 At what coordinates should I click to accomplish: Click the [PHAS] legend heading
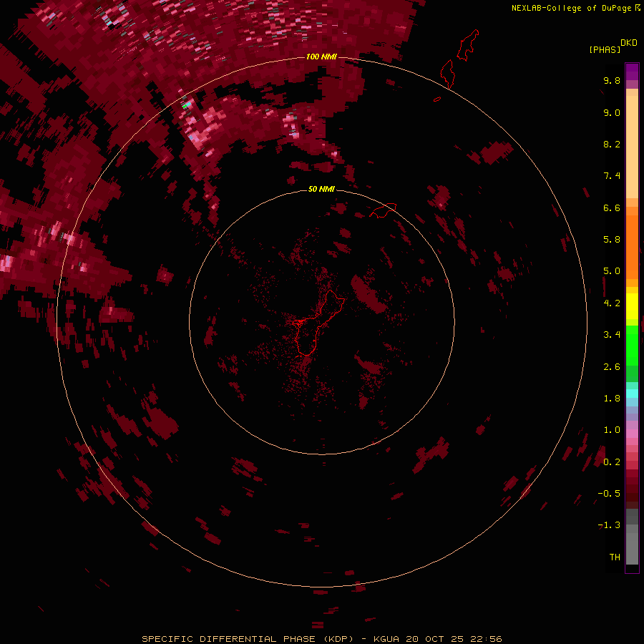[605, 49]
